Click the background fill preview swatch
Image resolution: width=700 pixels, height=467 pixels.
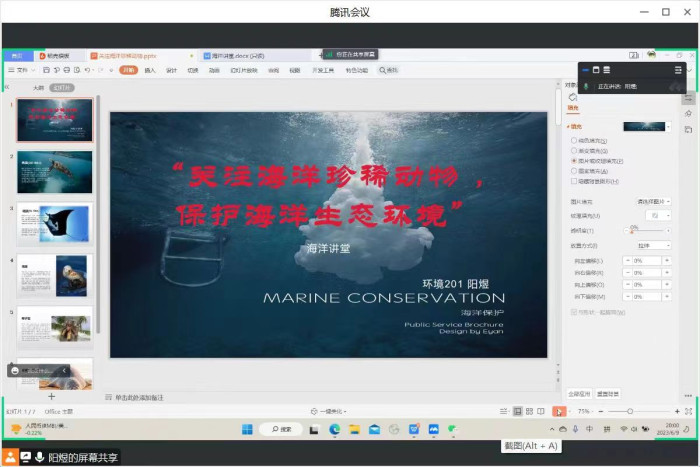pyautogui.click(x=644, y=127)
